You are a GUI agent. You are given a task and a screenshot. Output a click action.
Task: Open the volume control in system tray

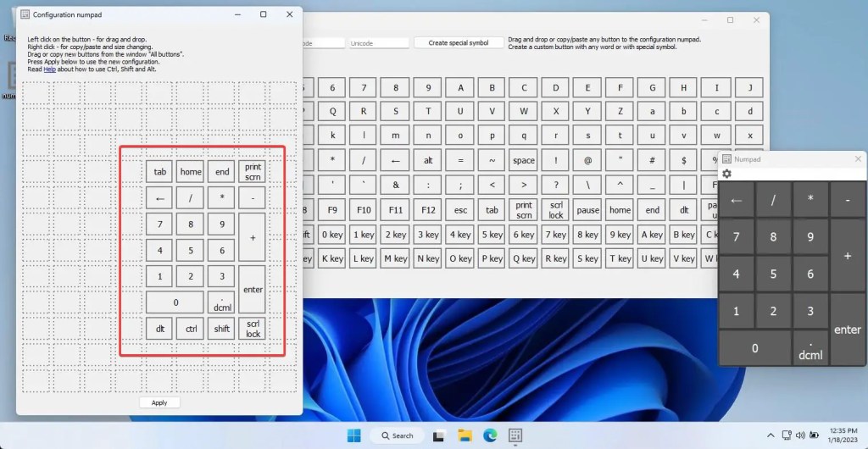click(x=800, y=435)
